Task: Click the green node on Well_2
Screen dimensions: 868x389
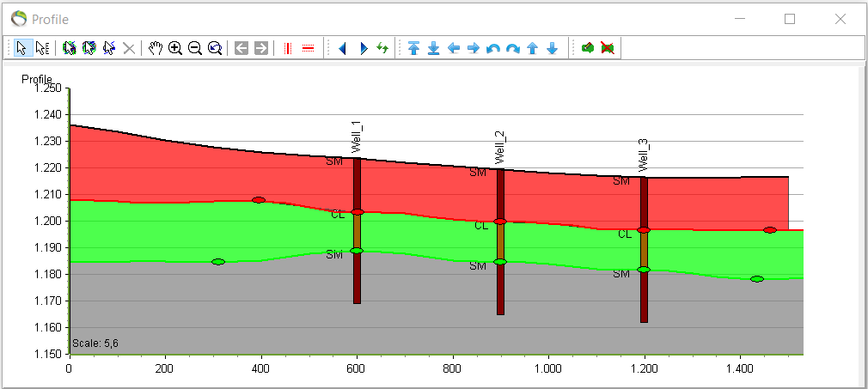Action: pos(500,262)
